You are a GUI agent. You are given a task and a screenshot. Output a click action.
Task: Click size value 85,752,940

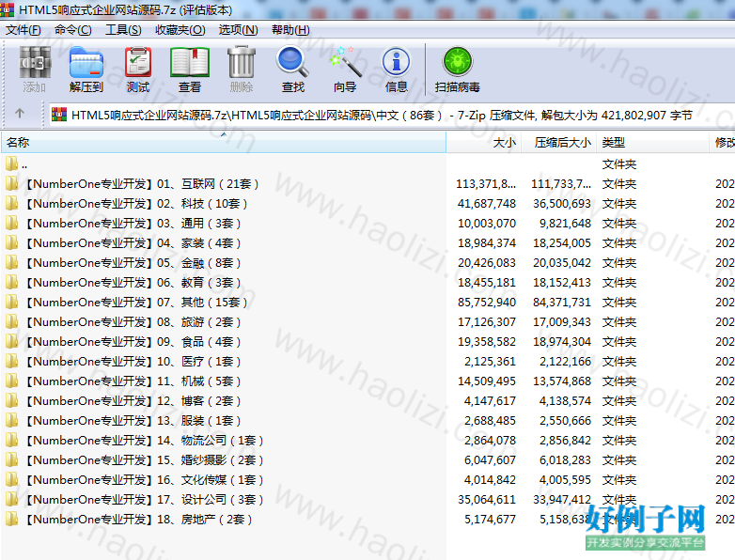click(487, 303)
